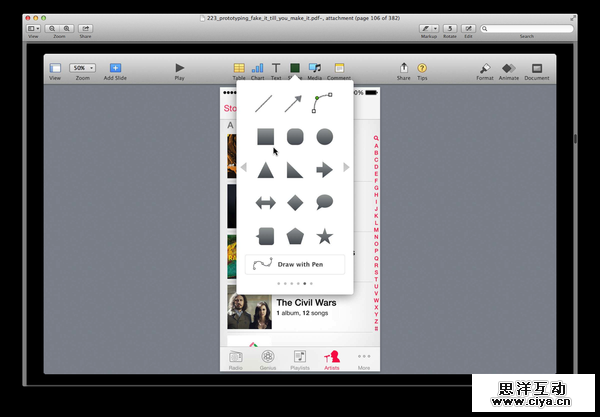This screenshot has width=600, height=417.
Task: Open the Zoom percentage dropdown in Keynote
Action: tap(82, 67)
